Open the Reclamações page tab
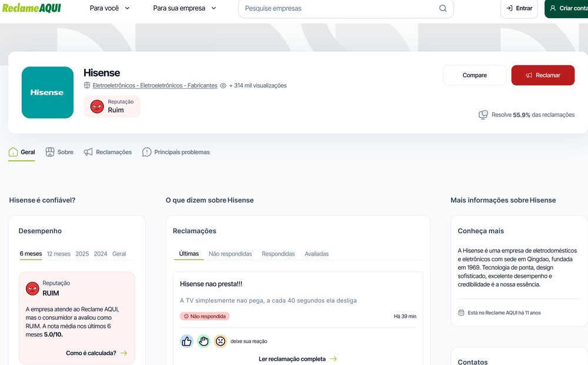This screenshot has width=588, height=365. coord(108,152)
